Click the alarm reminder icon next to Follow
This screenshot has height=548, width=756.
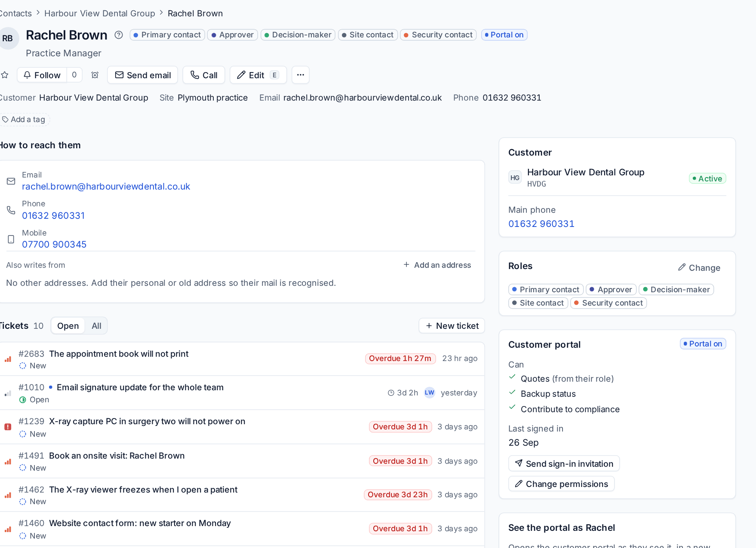[95, 75]
